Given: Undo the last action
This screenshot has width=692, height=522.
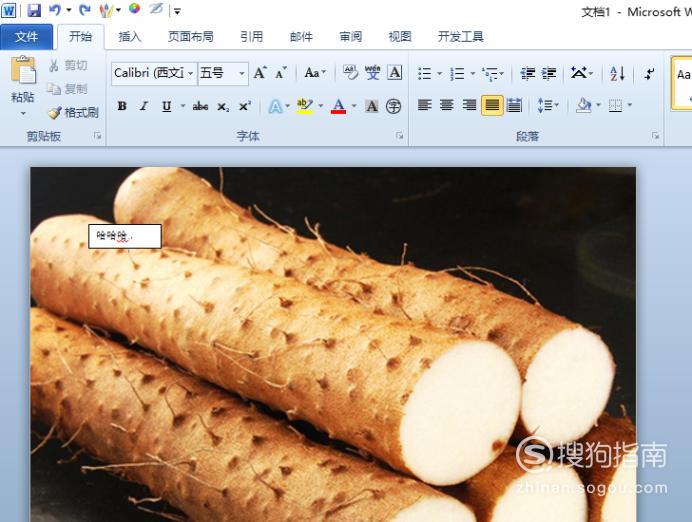Looking at the screenshot, I should coord(55,10).
